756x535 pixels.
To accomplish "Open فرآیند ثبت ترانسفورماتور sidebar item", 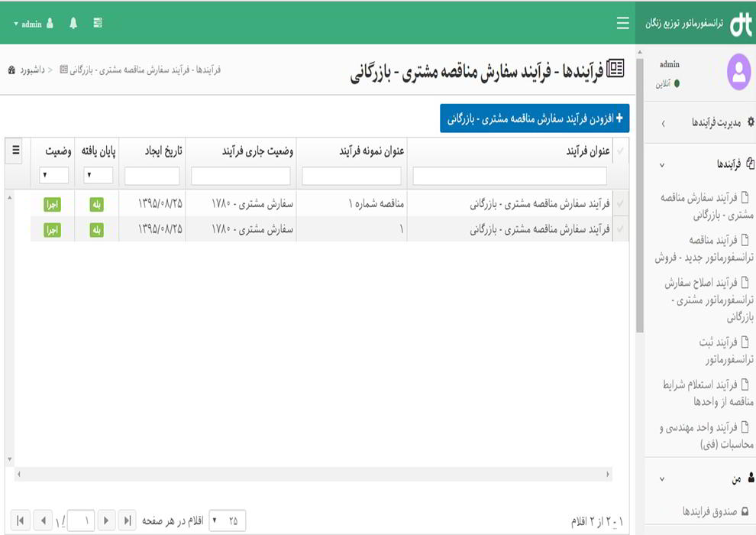I will (x=725, y=350).
